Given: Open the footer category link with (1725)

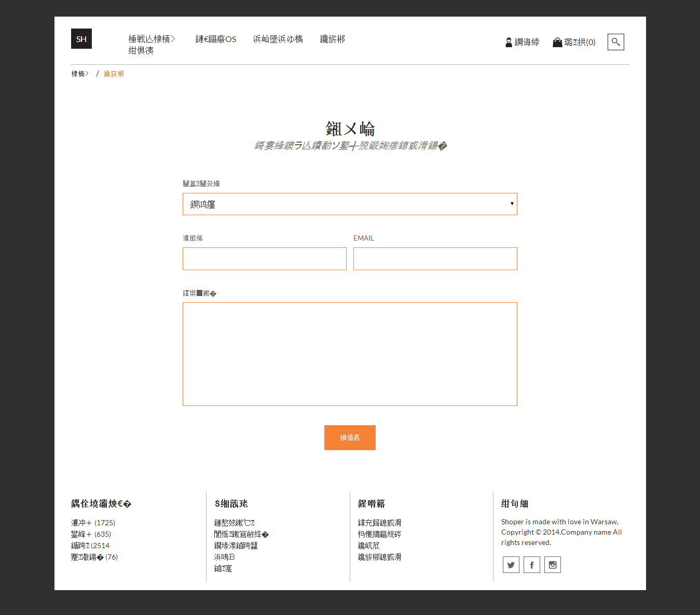Looking at the screenshot, I should 93,523.
